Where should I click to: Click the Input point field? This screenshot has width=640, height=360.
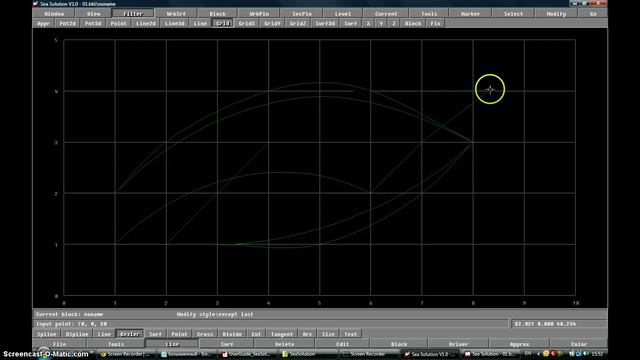pos(271,324)
